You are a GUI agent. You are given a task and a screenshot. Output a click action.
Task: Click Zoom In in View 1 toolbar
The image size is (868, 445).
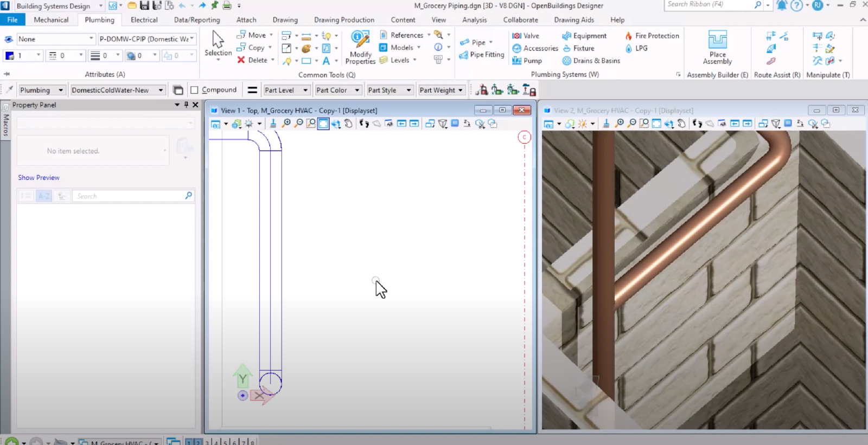coord(286,124)
